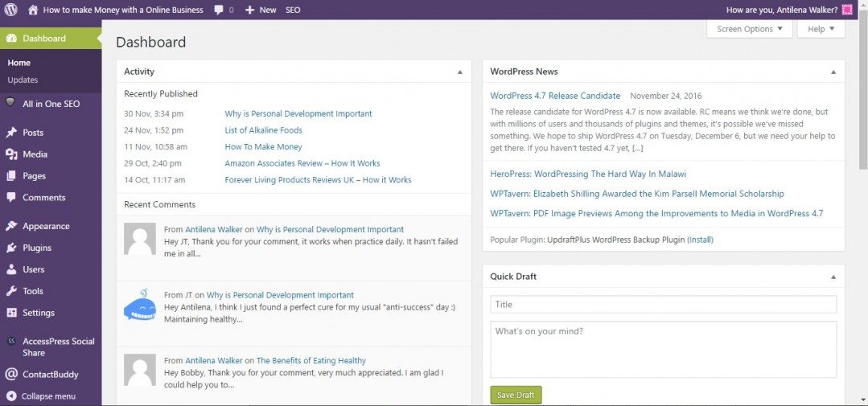Open the Screen Options dropdown
Image resolution: width=868 pixels, height=406 pixels.
click(x=750, y=29)
